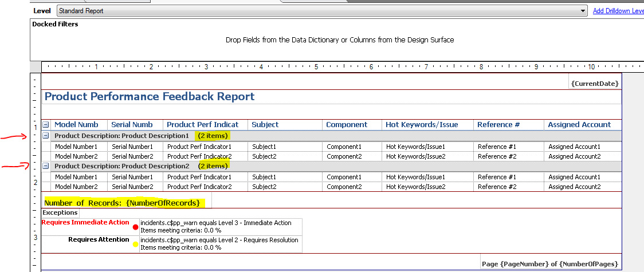Select the Serial Numb column header
This screenshot has height=272, width=644.
[x=132, y=125]
